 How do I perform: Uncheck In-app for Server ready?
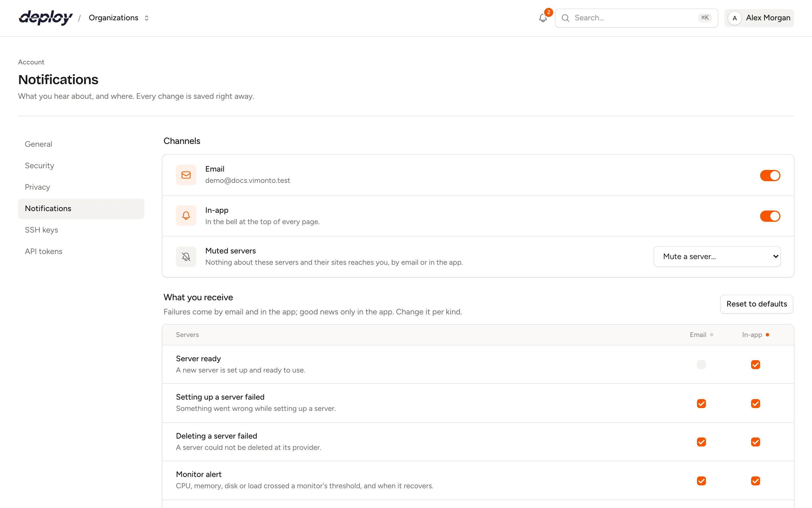755,365
